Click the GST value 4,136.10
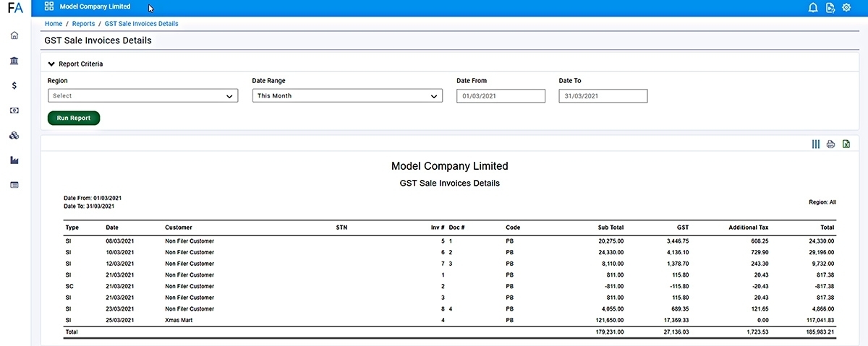This screenshot has height=346, width=868. 678,252
